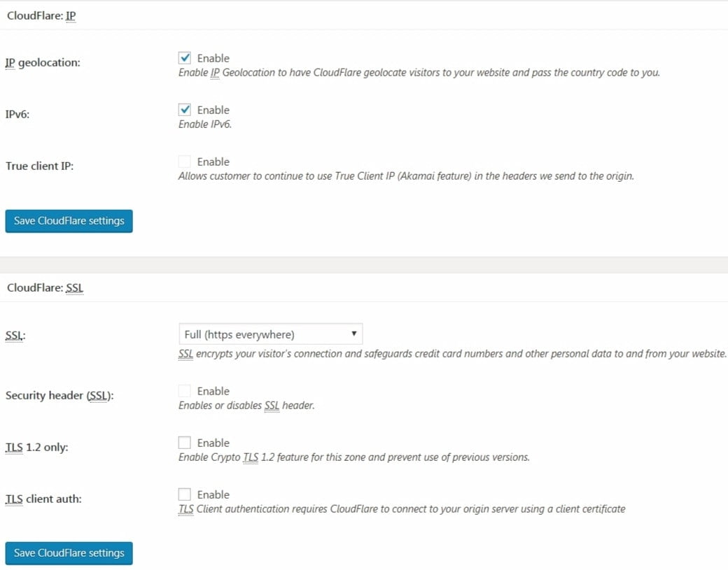Click the CloudFlare: SSL section header
This screenshot has width=728, height=570.
[45, 288]
